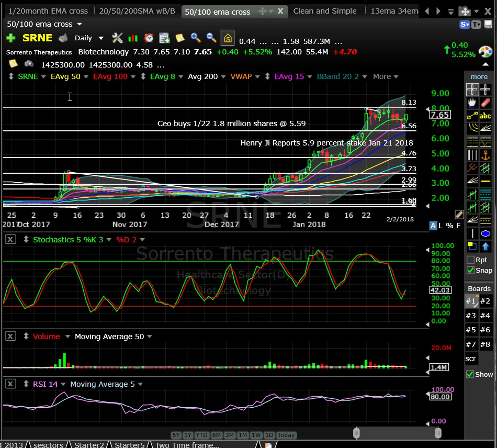
Task: Select the blue ellipse drawing tool
Action: pyautogui.click(x=485, y=234)
